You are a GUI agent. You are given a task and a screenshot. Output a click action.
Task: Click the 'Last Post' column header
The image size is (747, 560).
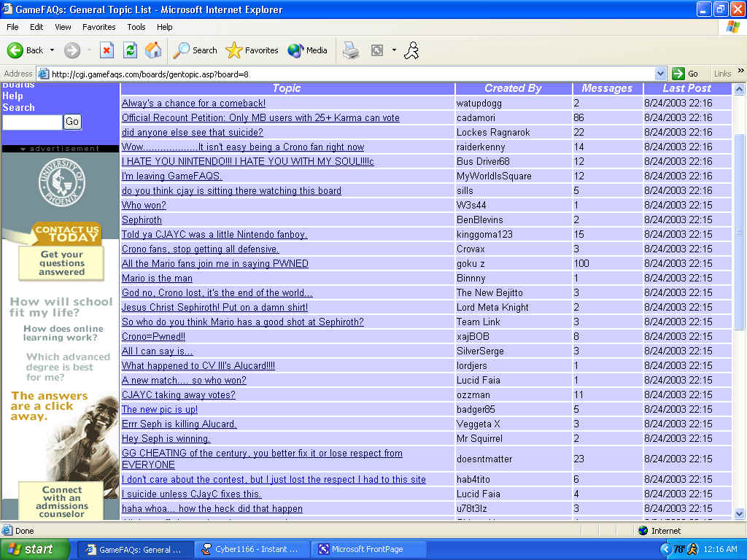(x=686, y=88)
